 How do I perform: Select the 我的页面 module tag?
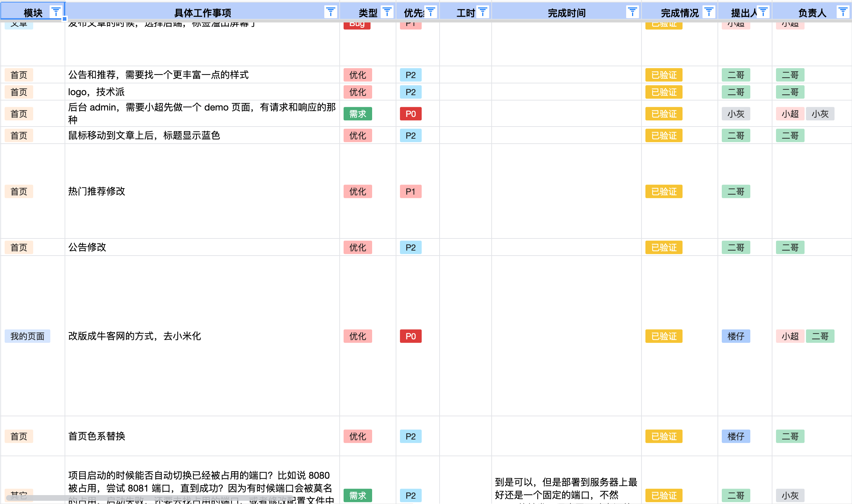point(27,336)
